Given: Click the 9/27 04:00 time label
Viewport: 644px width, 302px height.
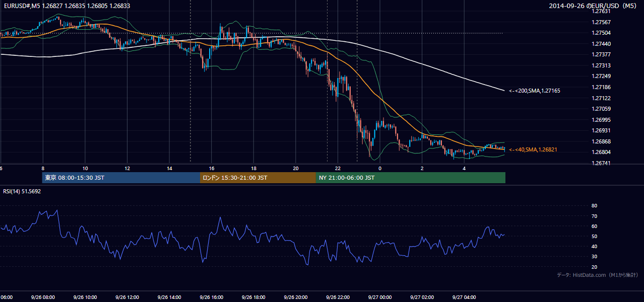Looking at the screenshot, I should (x=464, y=297).
